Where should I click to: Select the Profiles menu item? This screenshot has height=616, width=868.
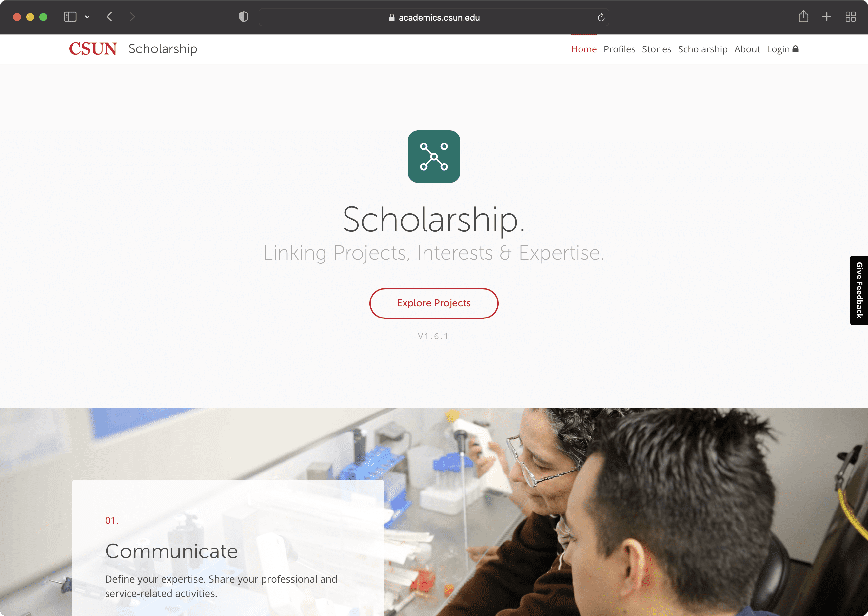618,49
